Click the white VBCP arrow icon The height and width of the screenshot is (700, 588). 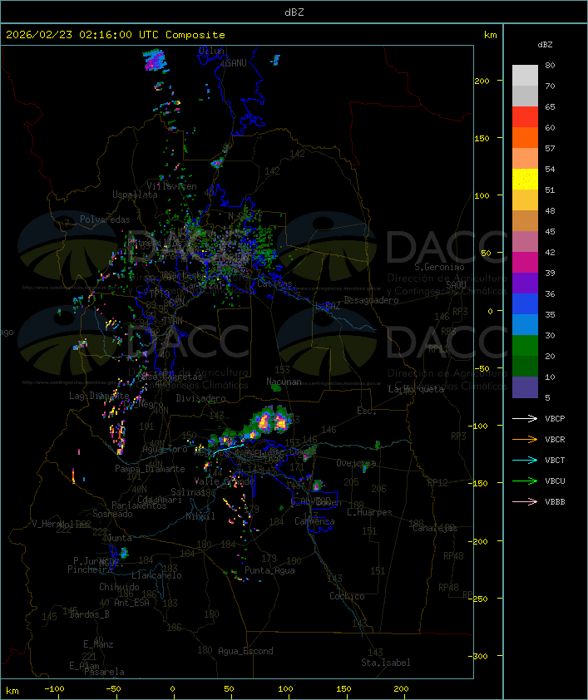coord(525,418)
